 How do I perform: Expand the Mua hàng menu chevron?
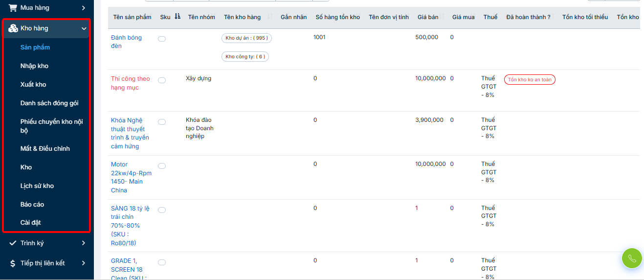click(x=84, y=8)
